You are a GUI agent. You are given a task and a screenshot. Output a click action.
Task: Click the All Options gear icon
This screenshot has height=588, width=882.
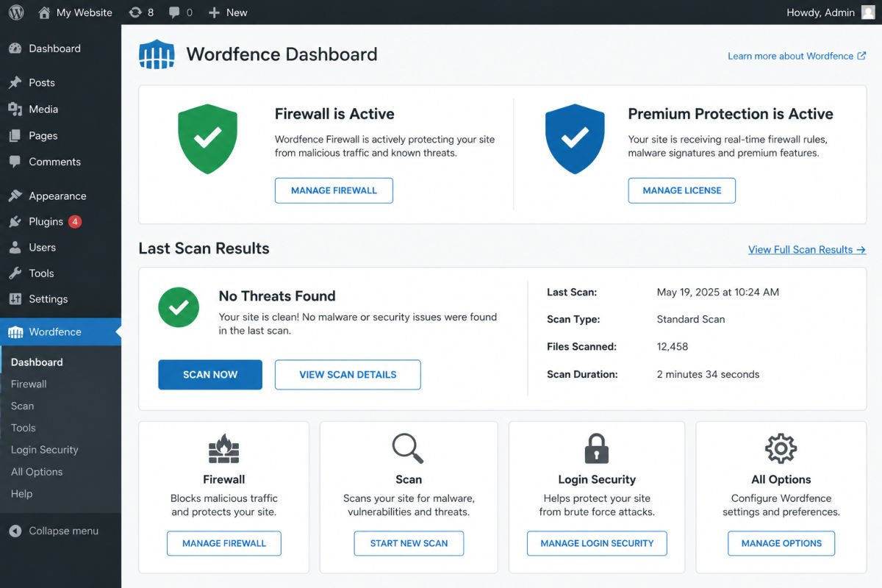click(x=781, y=448)
